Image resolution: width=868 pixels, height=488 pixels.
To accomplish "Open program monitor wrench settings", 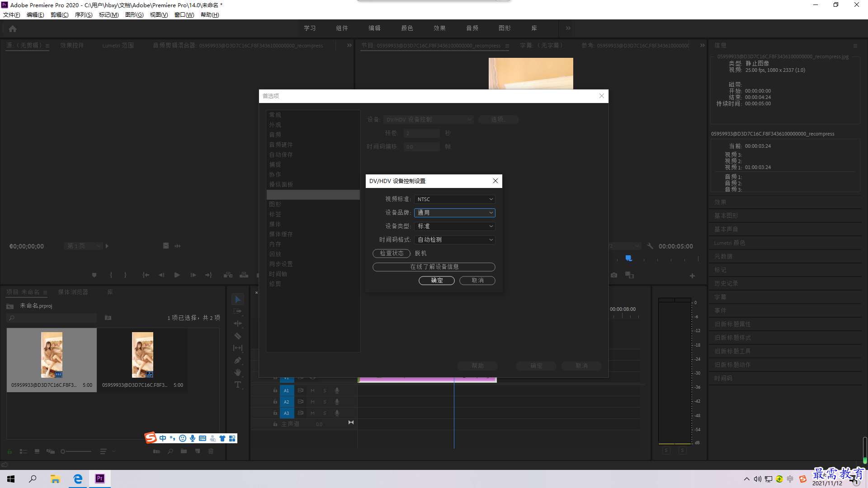I will tap(650, 246).
